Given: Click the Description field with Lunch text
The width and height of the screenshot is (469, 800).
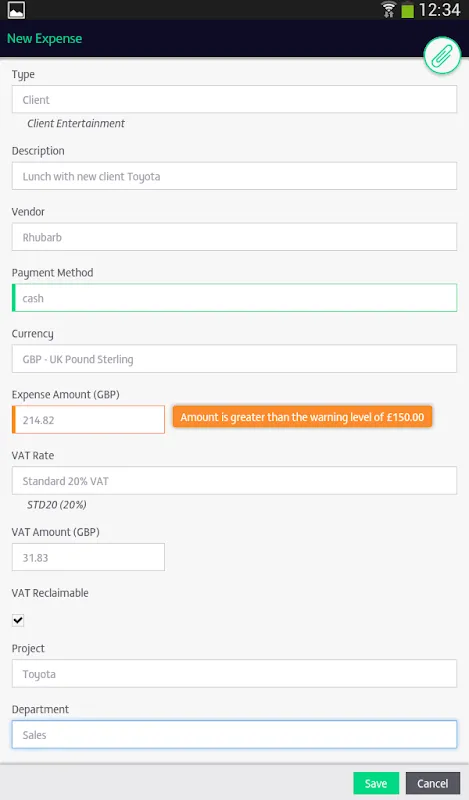Looking at the screenshot, I should click(234, 176).
